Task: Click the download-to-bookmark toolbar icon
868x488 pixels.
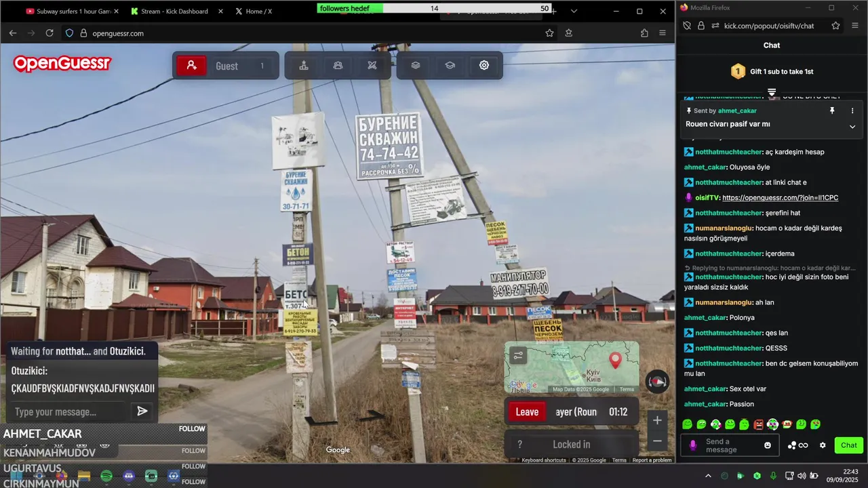Action: [569, 33]
